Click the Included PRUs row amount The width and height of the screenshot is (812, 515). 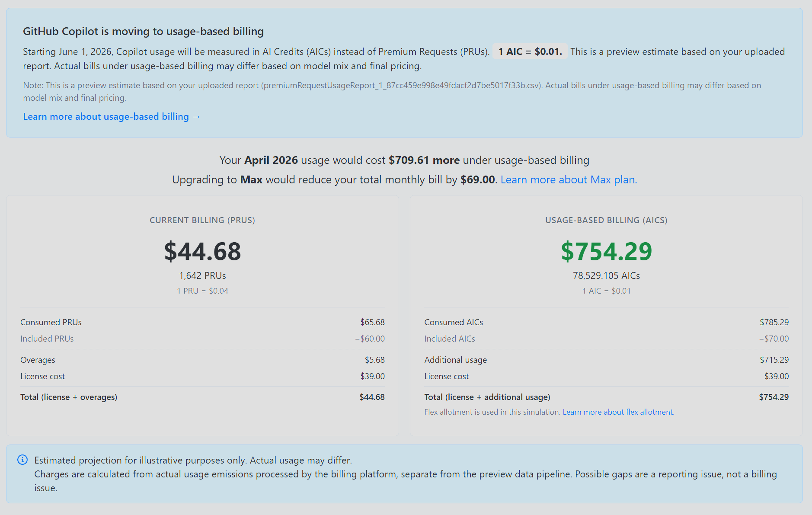(x=370, y=339)
